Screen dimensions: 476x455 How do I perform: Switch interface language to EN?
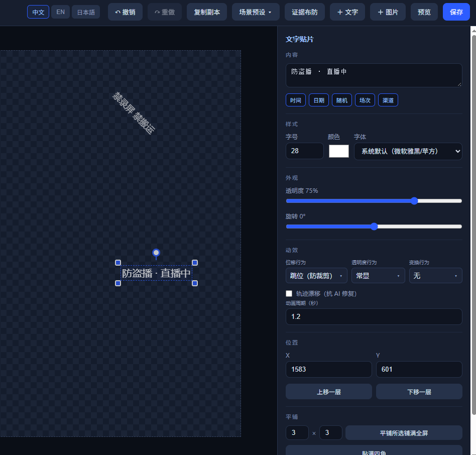[x=60, y=12]
